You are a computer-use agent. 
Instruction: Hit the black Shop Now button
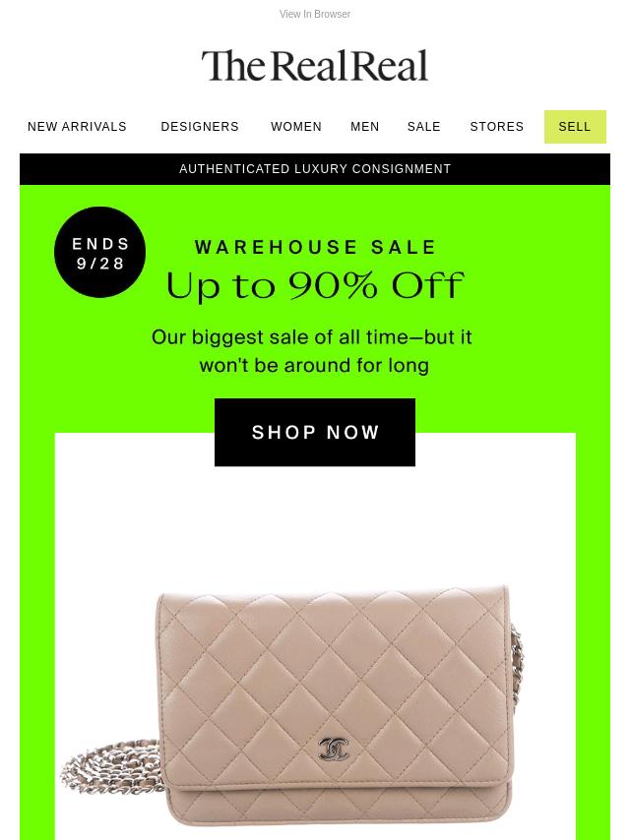pyautogui.click(x=315, y=432)
